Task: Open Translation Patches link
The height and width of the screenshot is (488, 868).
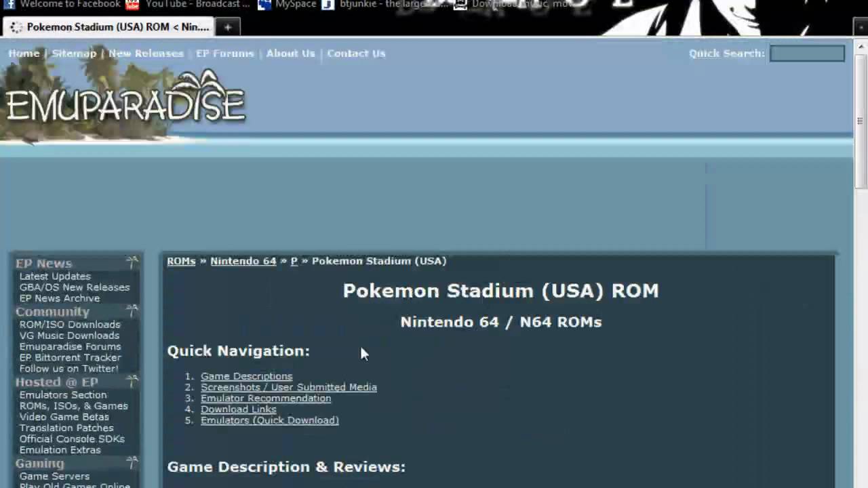Action: pos(66,428)
